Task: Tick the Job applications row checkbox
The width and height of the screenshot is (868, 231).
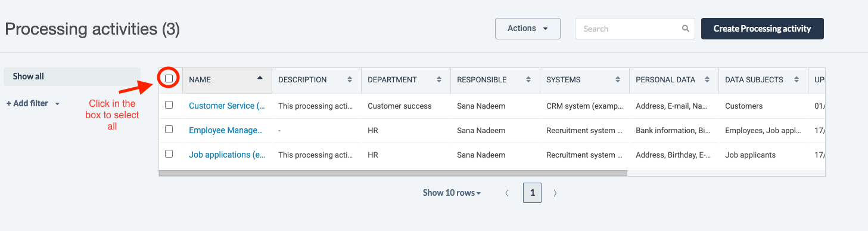Action: click(169, 153)
